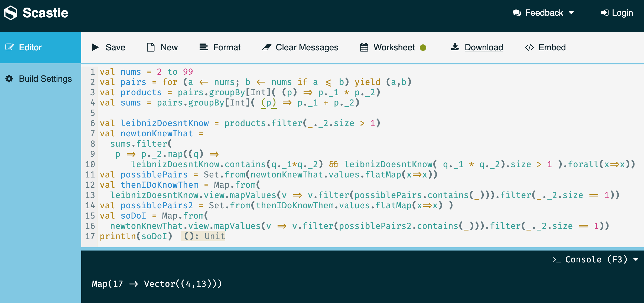Viewport: 644px width, 303px height.
Task: Click the green Worksheet status dot
Action: 423,48
